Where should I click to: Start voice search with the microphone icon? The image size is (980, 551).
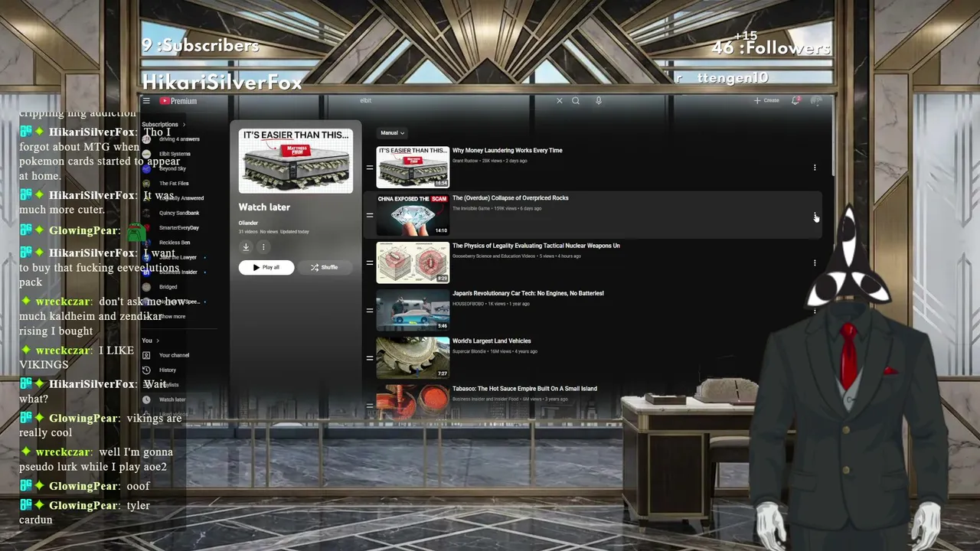point(599,101)
